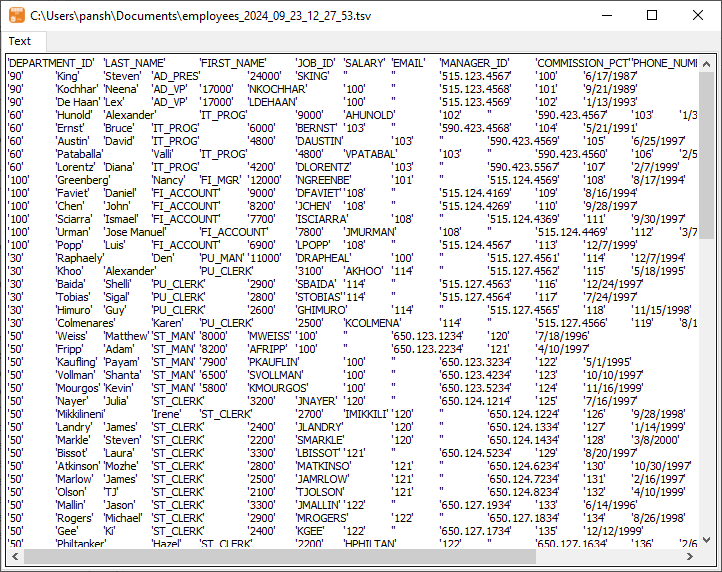Close the employees TSV viewer window
Screen dimensions: 722x572
(x=698, y=16)
